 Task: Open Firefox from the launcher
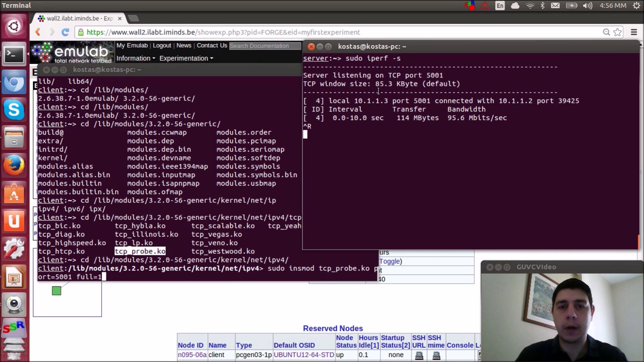pos(14,165)
